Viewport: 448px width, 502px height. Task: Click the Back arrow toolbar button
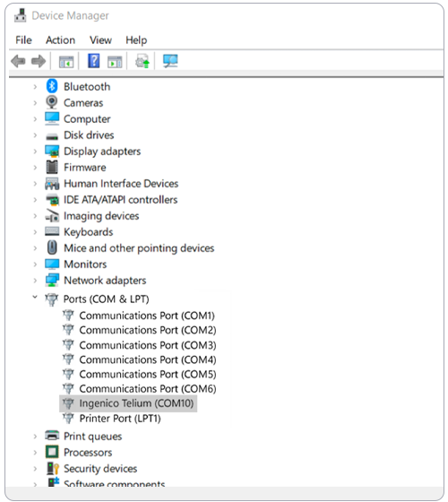click(x=18, y=61)
